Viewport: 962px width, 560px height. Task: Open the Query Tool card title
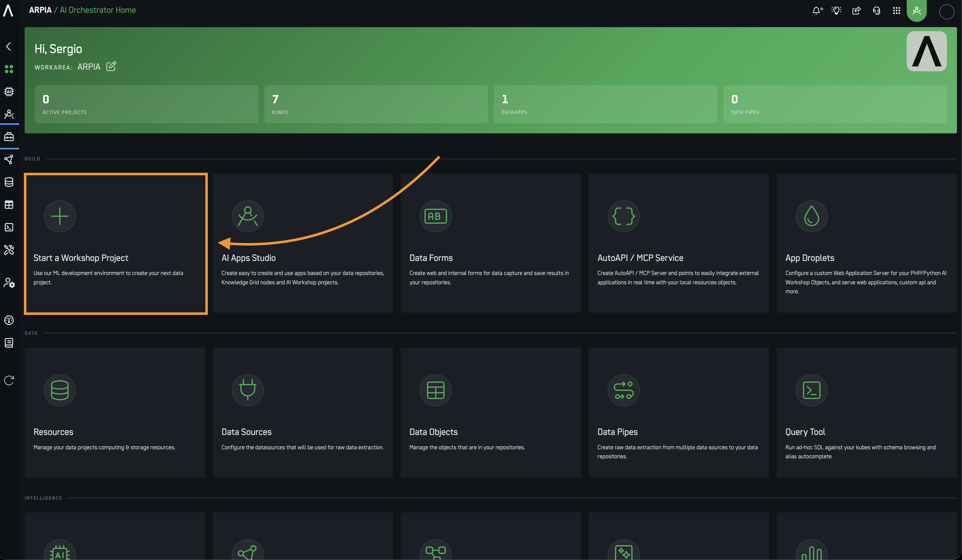point(805,432)
